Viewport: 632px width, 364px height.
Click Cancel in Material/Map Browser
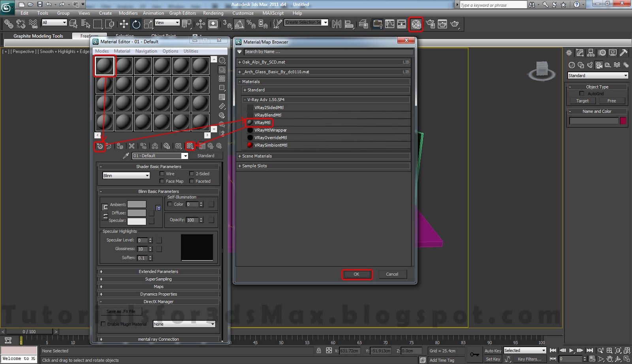click(392, 274)
